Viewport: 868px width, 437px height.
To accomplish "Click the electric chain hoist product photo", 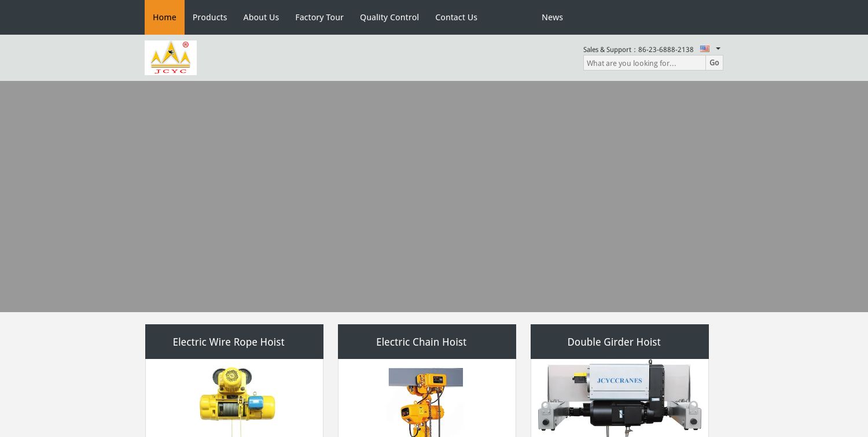I will 426,402.
